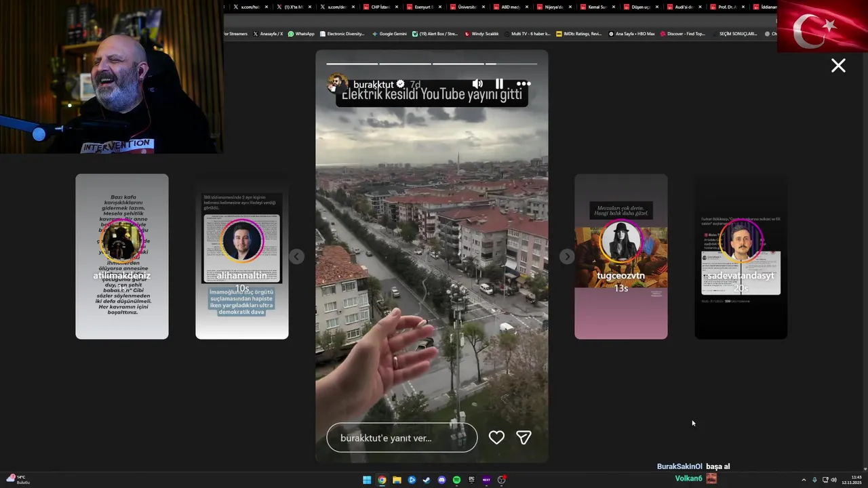868x488 pixels.
Task: Switch to the Audi'si browser tab
Action: 684,7
